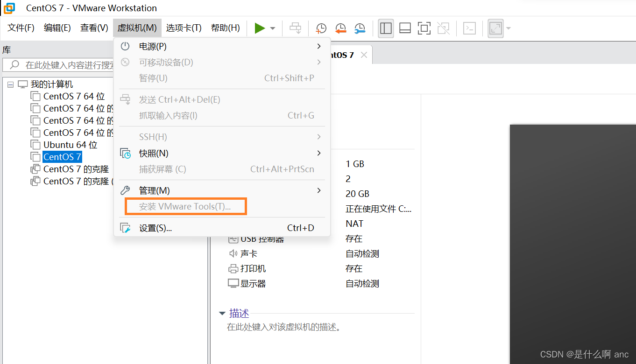Choose 发送 Ctrl+Alt+Del(E) entry
The height and width of the screenshot is (364, 636).
tap(222, 100)
